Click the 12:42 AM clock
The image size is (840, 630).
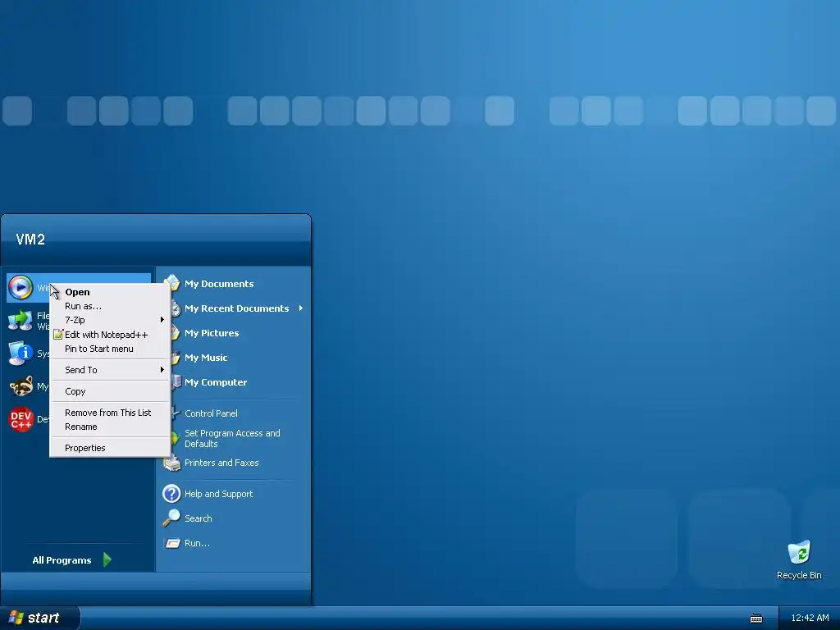pyautogui.click(x=810, y=618)
